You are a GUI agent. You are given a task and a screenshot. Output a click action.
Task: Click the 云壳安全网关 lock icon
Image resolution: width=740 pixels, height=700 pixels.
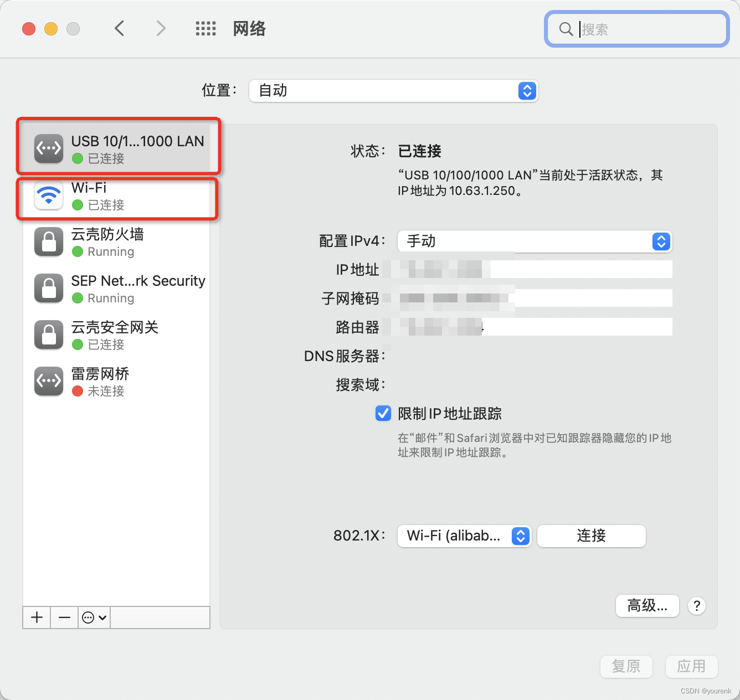[49, 335]
